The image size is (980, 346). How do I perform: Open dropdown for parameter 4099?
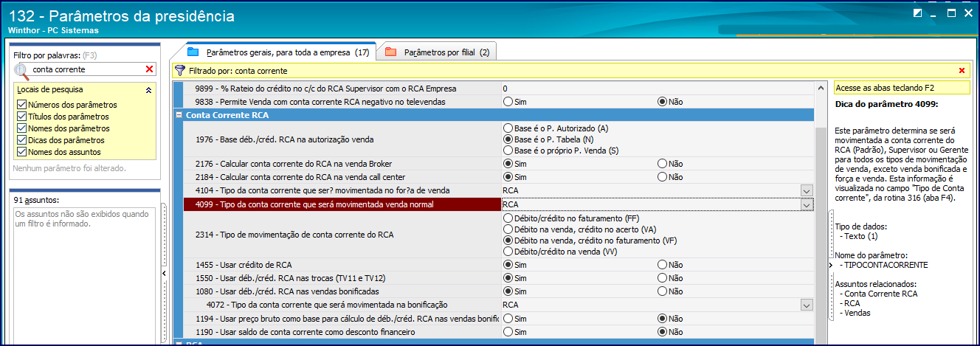pos(806,204)
